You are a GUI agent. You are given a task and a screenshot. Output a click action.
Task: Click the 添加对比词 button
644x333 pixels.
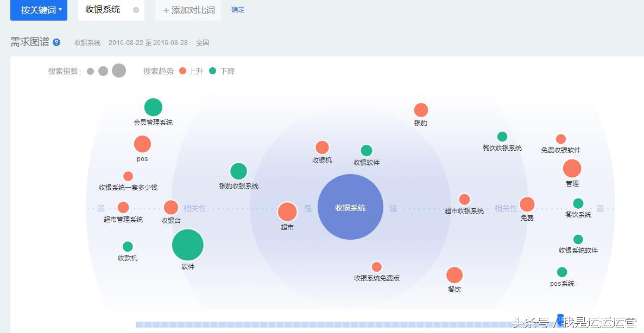(x=187, y=10)
